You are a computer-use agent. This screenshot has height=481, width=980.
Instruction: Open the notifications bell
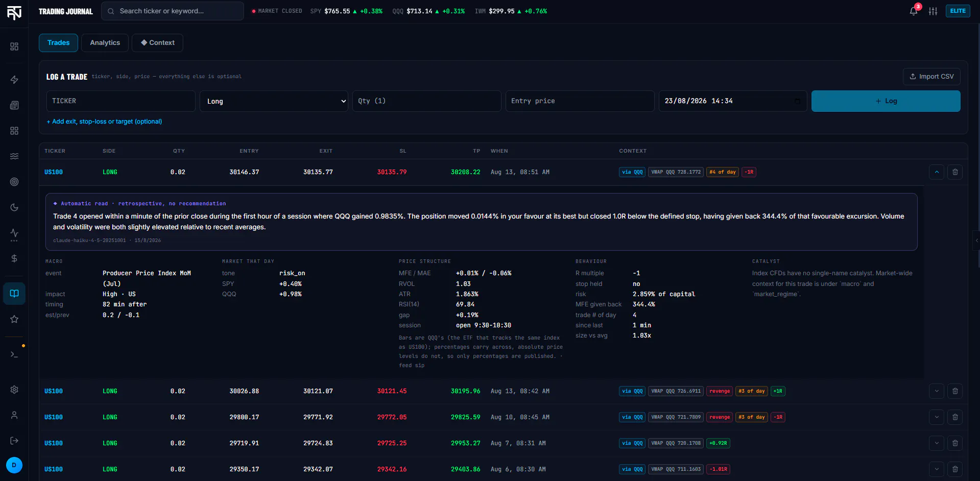914,11
